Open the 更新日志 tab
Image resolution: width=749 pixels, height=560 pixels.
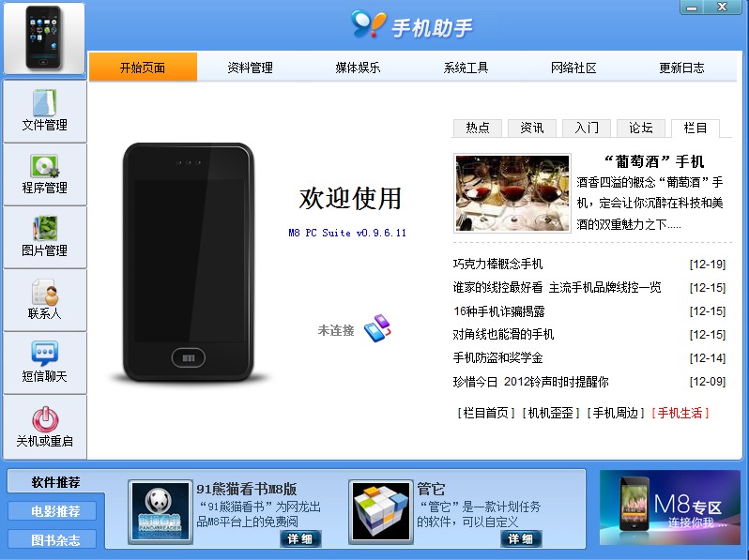click(x=681, y=68)
